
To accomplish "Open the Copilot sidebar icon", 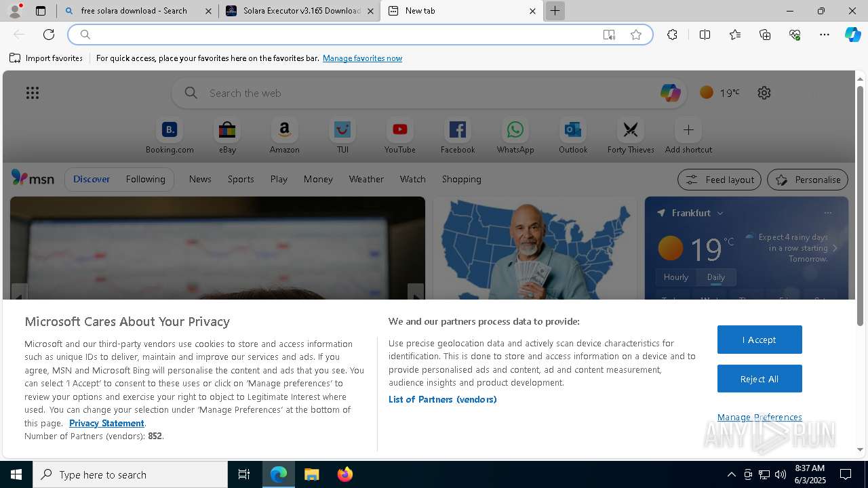I will 852,35.
